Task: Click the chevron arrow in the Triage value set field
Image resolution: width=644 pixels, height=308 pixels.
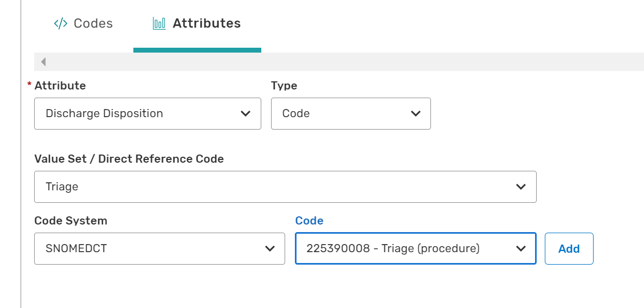Action: pyautogui.click(x=521, y=187)
